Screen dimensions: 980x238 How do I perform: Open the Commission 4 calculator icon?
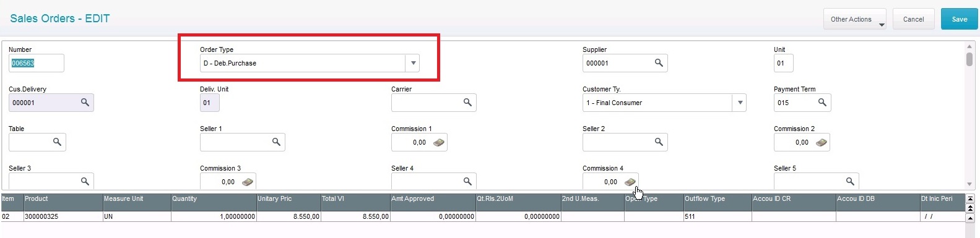pos(630,182)
